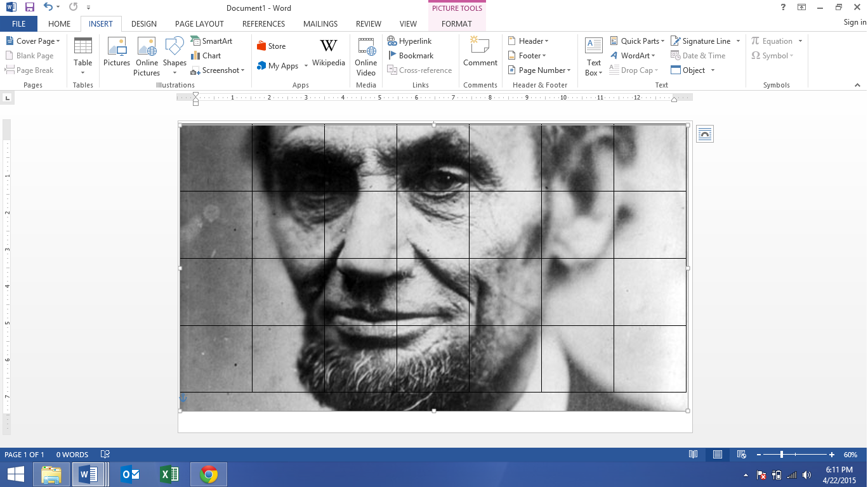Open the WordArt gallery
This screenshot has height=487, width=868.
[x=634, y=55]
